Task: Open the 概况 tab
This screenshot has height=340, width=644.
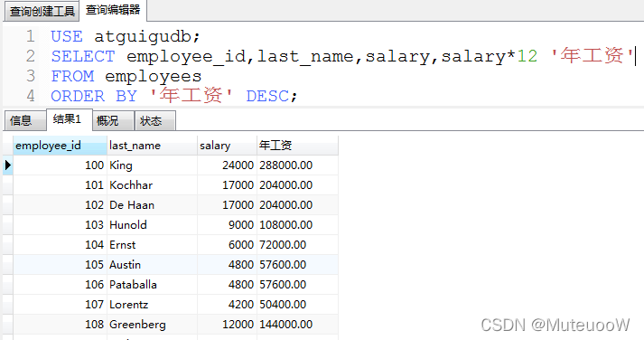Action: [113, 120]
